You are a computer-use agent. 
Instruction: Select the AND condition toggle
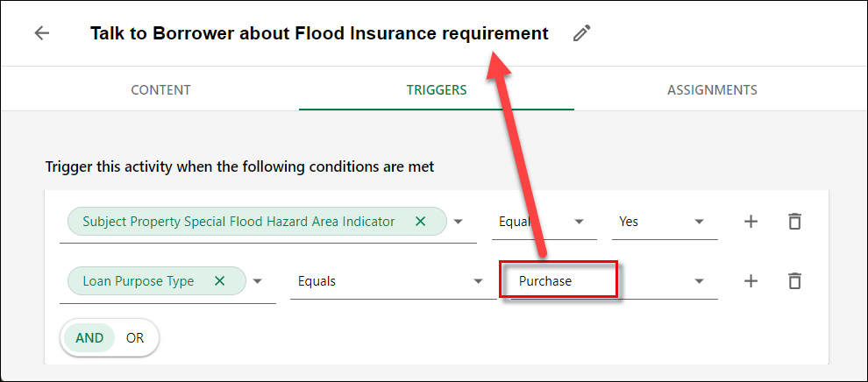89,338
